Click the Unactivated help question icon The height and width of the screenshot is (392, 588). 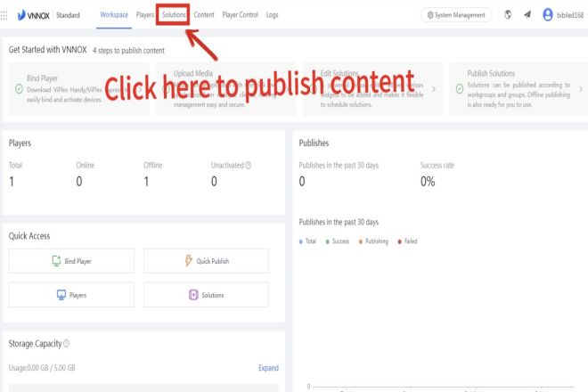(248, 165)
